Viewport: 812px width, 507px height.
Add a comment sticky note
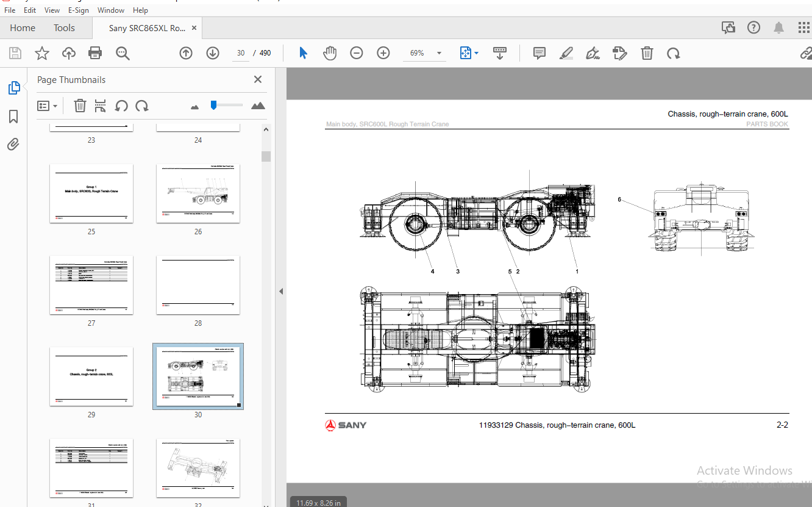coord(539,53)
